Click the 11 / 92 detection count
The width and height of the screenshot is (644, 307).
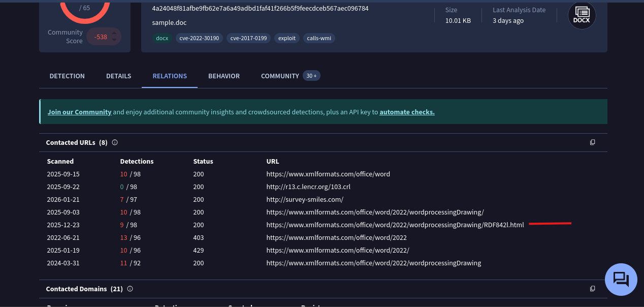pyautogui.click(x=131, y=263)
